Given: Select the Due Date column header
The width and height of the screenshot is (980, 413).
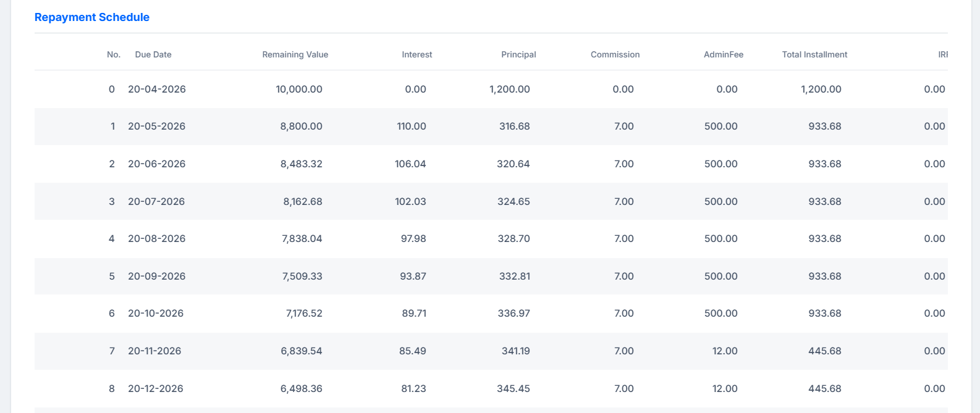Looking at the screenshot, I should tap(153, 54).
